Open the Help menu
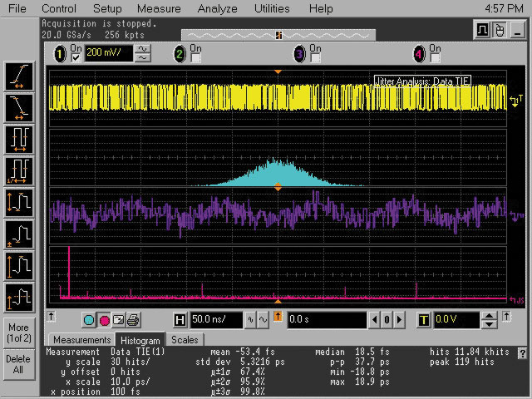 pos(321,8)
